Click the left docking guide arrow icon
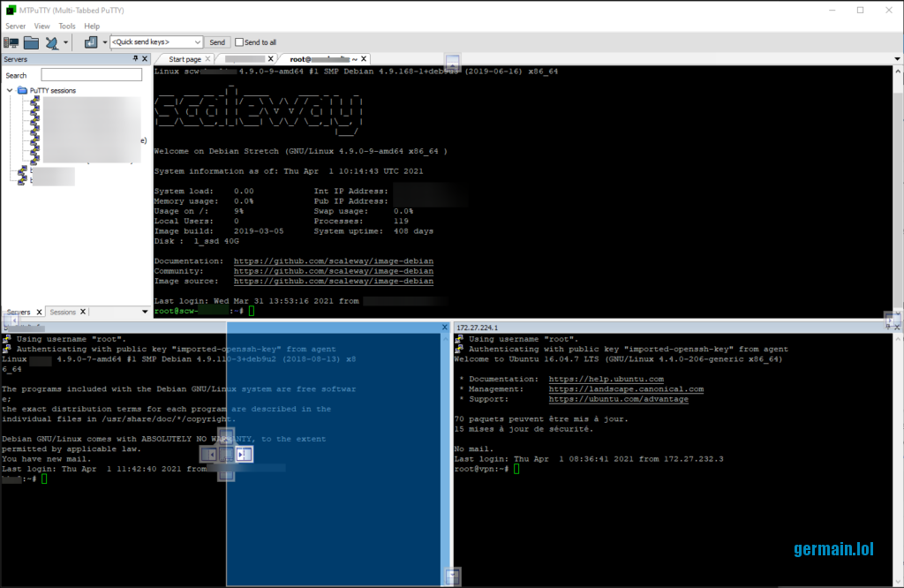Screen dimensions: 904x588 tap(208, 455)
